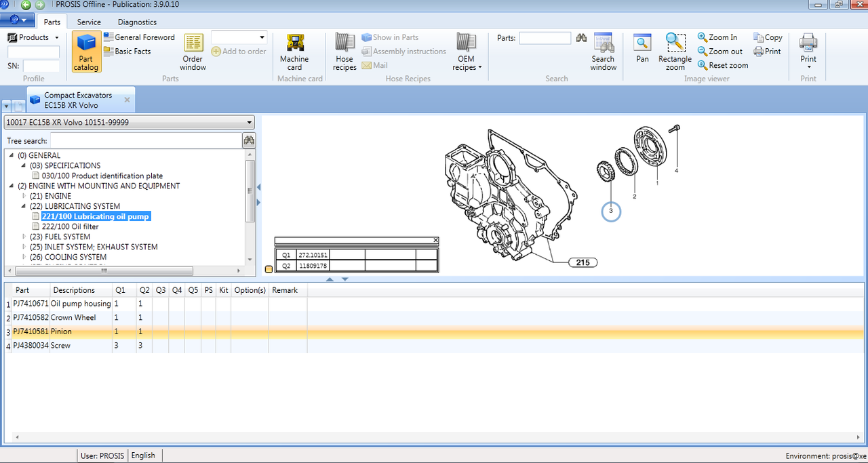Viewport: 868px width, 463px height.
Task: Select the Pan tool
Action: (x=642, y=49)
